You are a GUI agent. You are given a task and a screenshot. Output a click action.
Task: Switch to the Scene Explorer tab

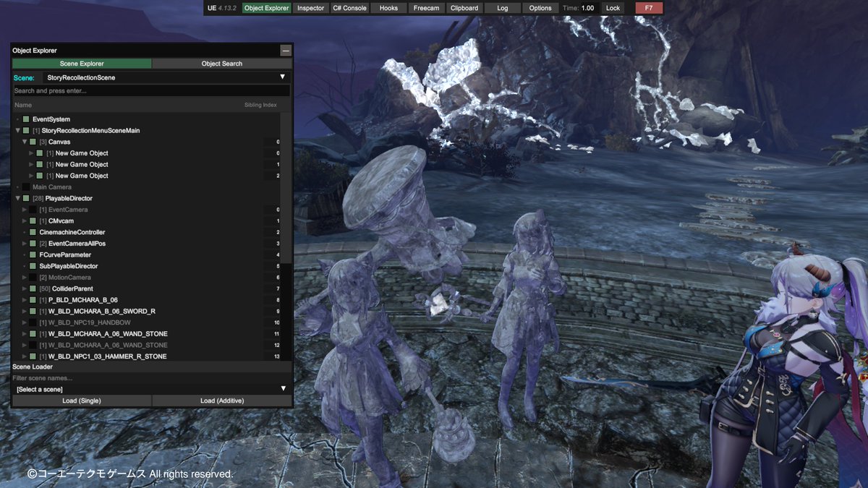pos(82,64)
